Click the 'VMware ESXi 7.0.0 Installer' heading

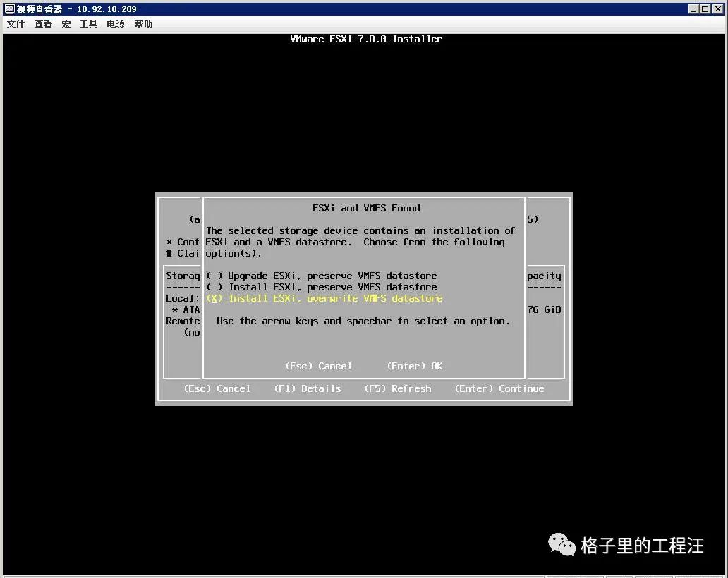pyautogui.click(x=366, y=39)
